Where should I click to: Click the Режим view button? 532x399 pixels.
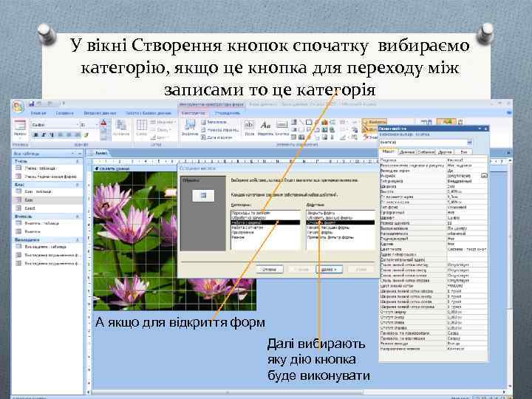(x=20, y=129)
